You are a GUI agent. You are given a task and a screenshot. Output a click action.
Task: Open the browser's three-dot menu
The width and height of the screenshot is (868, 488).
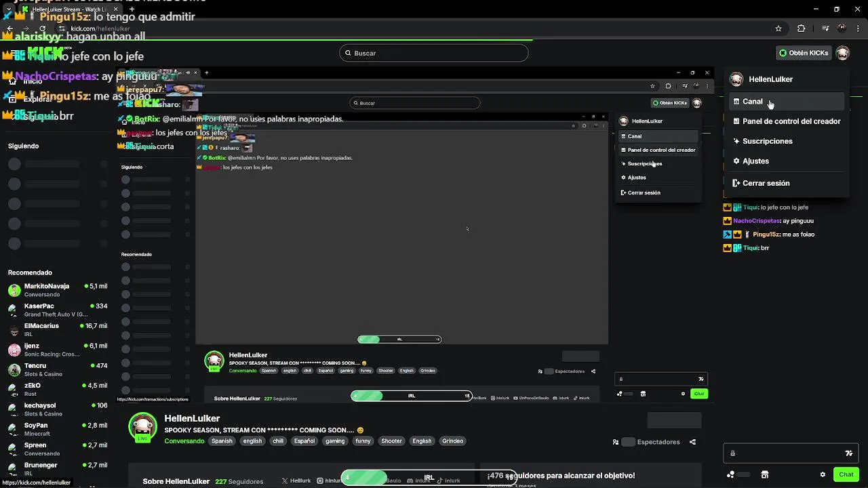tap(859, 28)
